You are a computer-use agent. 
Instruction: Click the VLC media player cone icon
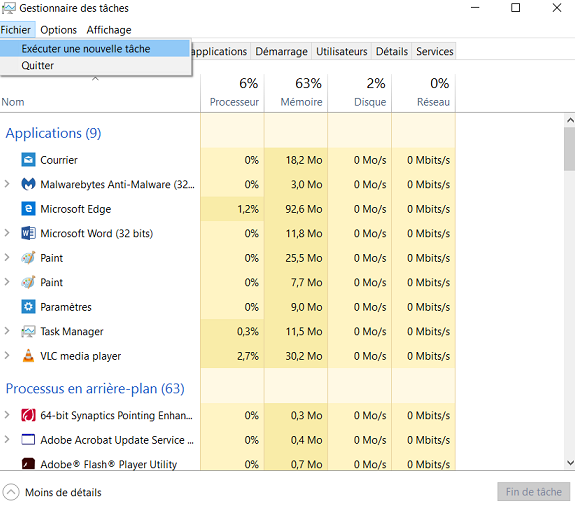[28, 356]
